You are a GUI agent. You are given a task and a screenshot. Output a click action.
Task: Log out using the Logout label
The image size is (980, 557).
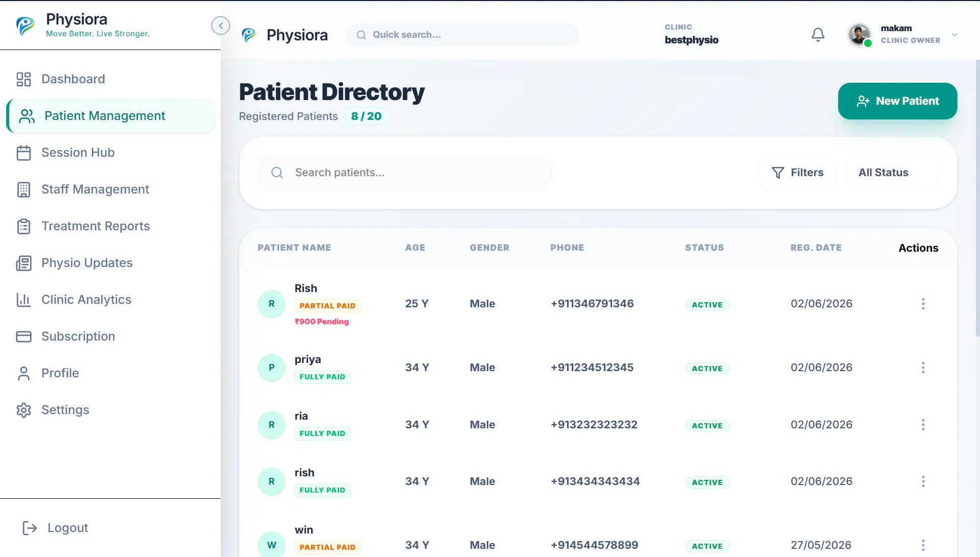pyautogui.click(x=68, y=528)
